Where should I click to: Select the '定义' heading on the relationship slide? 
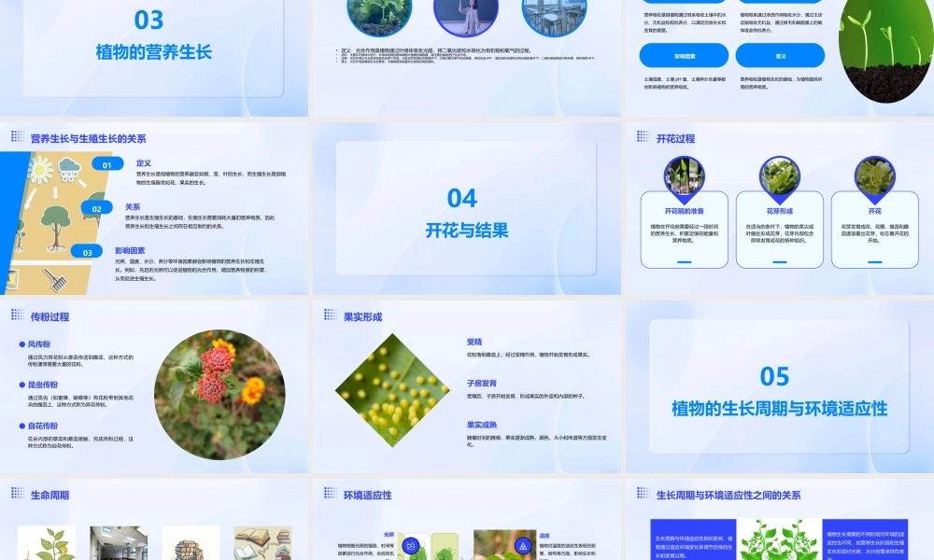[144, 163]
